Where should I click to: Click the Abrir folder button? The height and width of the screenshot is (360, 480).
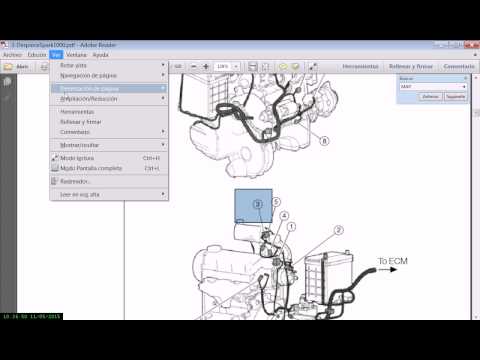pyautogui.click(x=16, y=67)
